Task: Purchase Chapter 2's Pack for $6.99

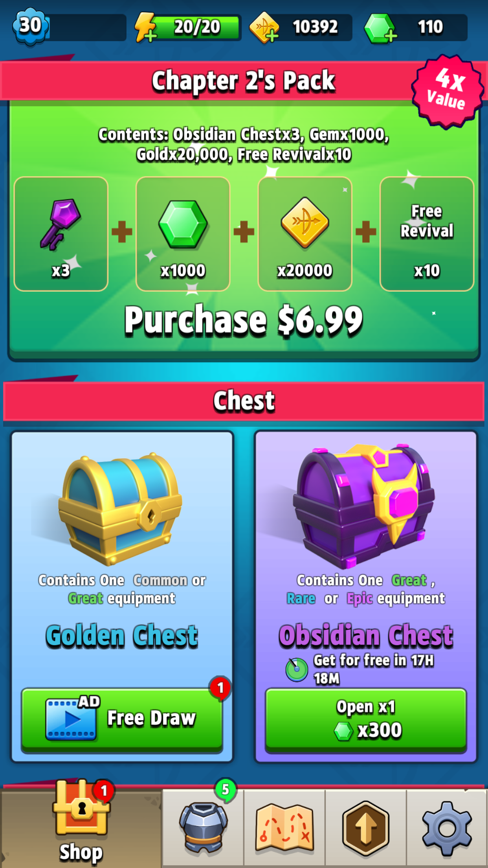Action: click(244, 320)
